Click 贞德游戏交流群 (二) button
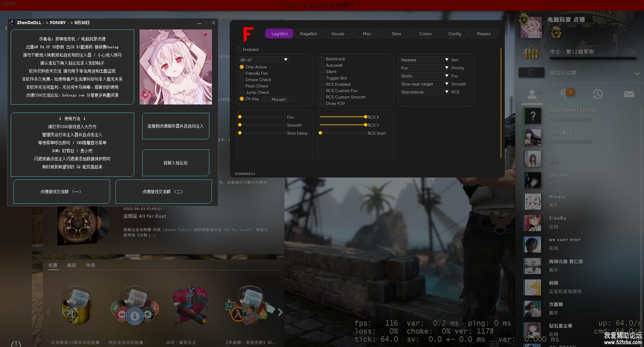This screenshot has height=347, width=644. pyautogui.click(x=164, y=192)
